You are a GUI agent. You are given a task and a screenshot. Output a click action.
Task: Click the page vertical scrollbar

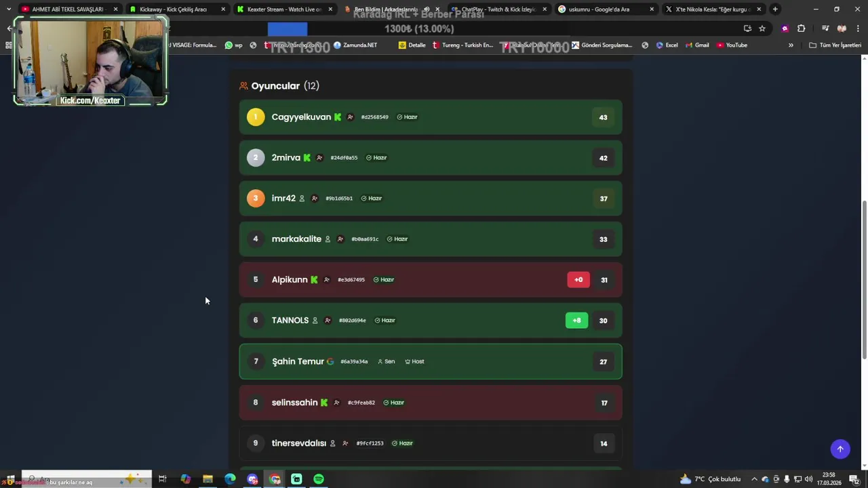tap(863, 280)
